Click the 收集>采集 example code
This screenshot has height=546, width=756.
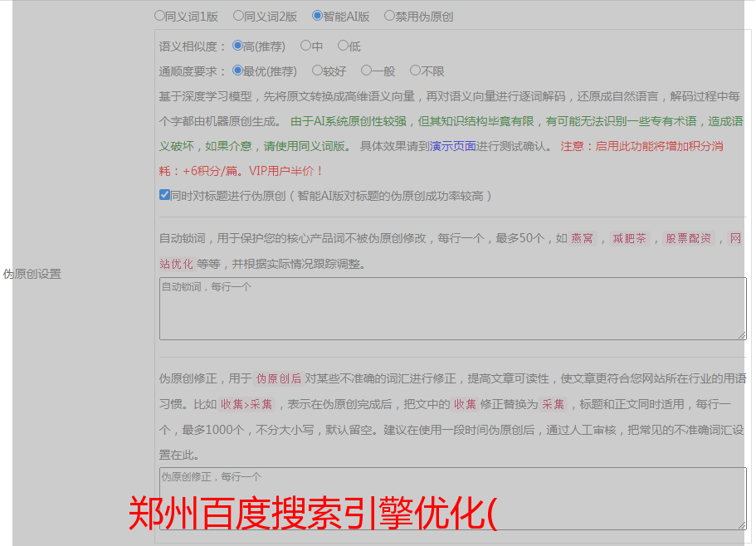[246, 404]
